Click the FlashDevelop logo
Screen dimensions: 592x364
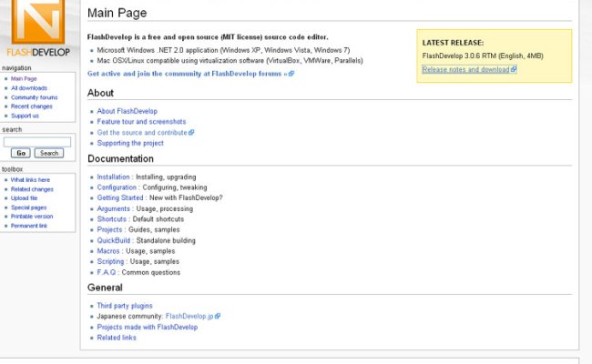click(x=37, y=28)
